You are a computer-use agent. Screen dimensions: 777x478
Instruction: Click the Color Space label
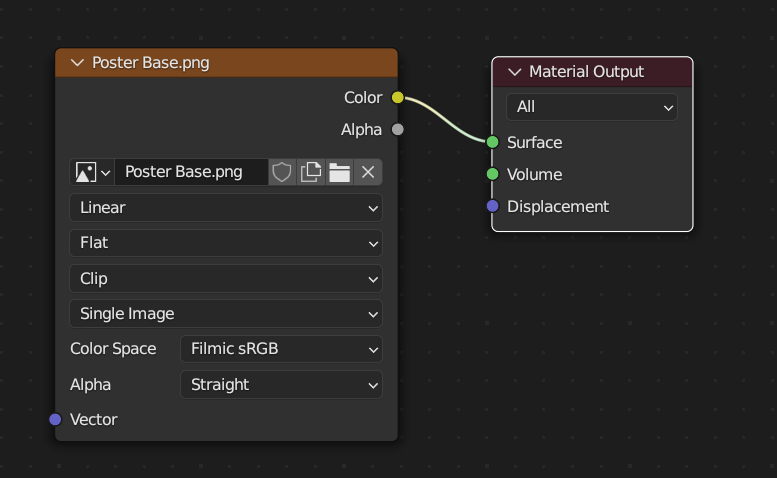pyautogui.click(x=113, y=349)
